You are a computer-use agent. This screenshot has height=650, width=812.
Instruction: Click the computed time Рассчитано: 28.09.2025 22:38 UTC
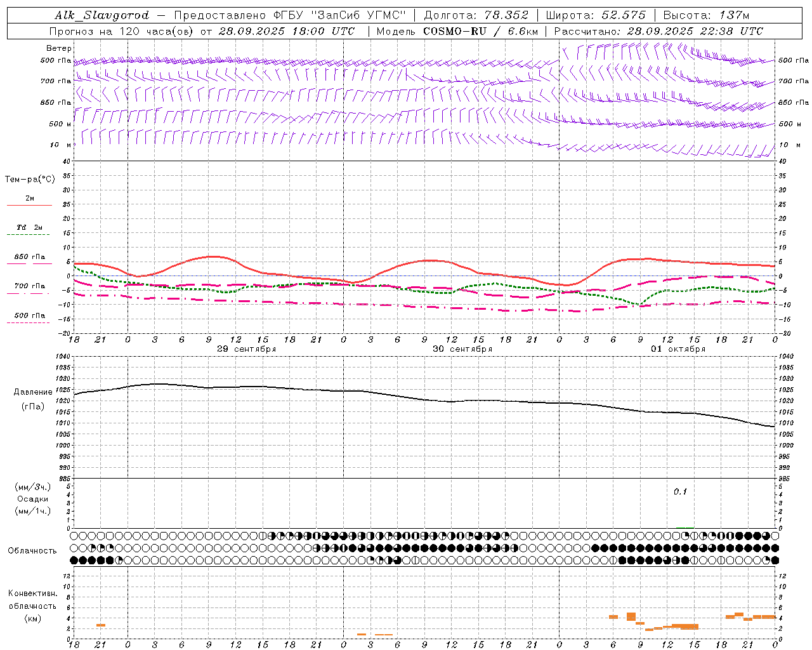[x=658, y=31]
